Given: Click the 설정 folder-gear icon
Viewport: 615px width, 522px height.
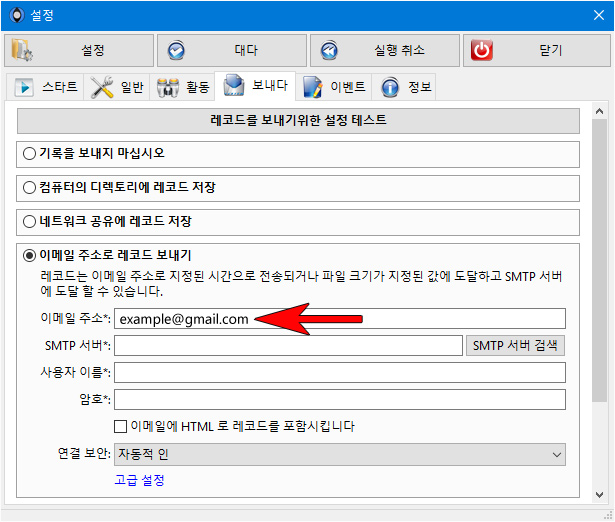Looking at the screenshot, I should 21,50.
